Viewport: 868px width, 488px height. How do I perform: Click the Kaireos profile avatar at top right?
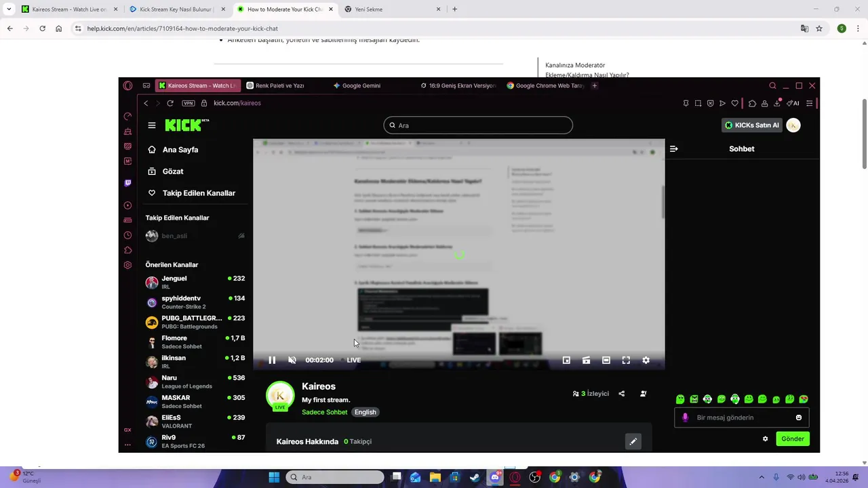point(793,125)
